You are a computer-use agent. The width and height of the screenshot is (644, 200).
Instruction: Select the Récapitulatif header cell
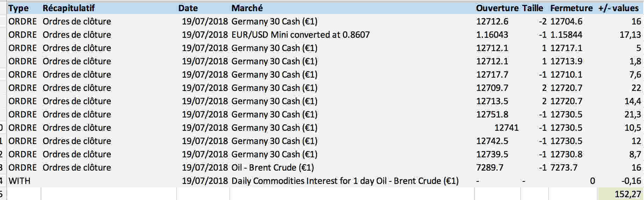(69, 8)
